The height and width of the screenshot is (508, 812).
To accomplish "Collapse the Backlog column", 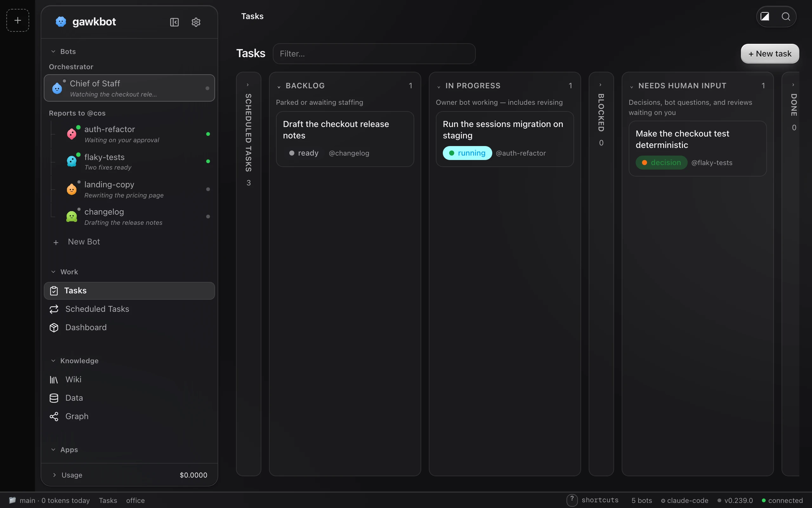I will click(x=279, y=87).
